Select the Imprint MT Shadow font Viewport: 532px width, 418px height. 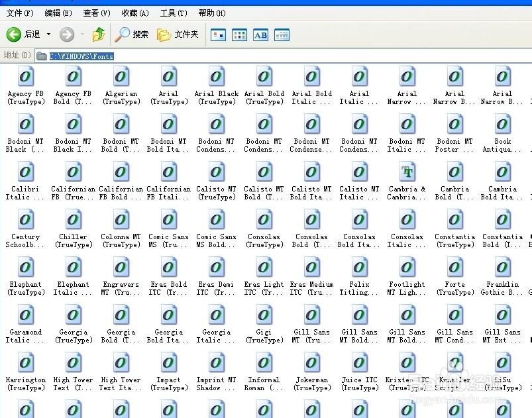(x=216, y=372)
